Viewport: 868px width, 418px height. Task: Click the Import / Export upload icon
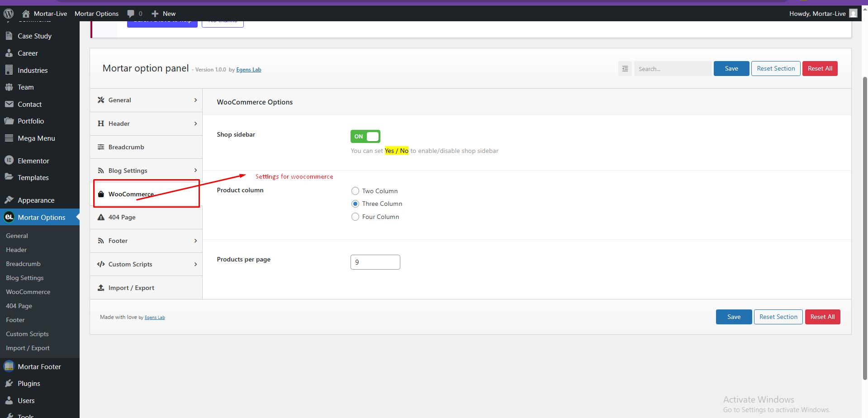point(101,288)
